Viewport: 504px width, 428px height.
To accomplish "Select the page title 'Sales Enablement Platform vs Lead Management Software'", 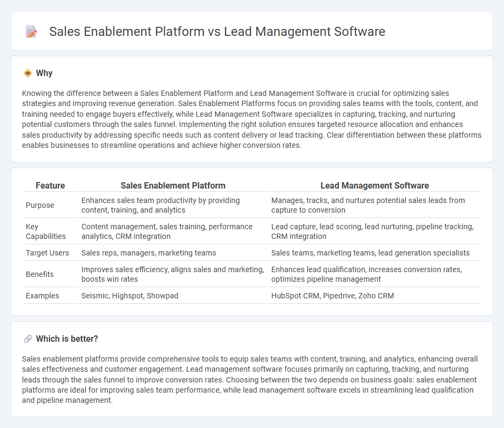I will (217, 32).
